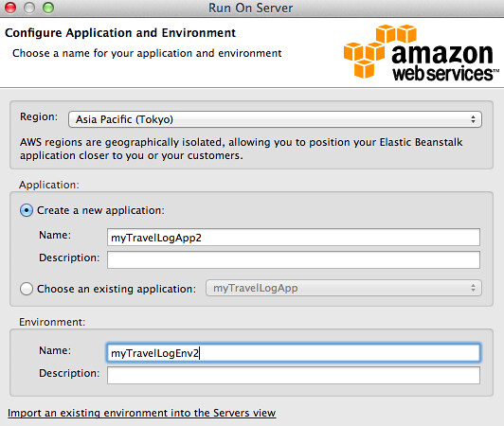Click Import an existing environment into Servers view link
504x426 pixels.
(142, 413)
